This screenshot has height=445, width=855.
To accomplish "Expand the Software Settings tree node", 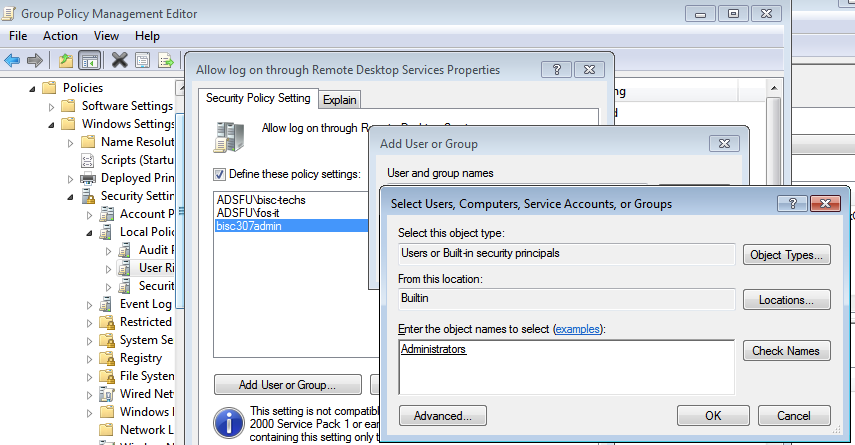I will [53, 106].
